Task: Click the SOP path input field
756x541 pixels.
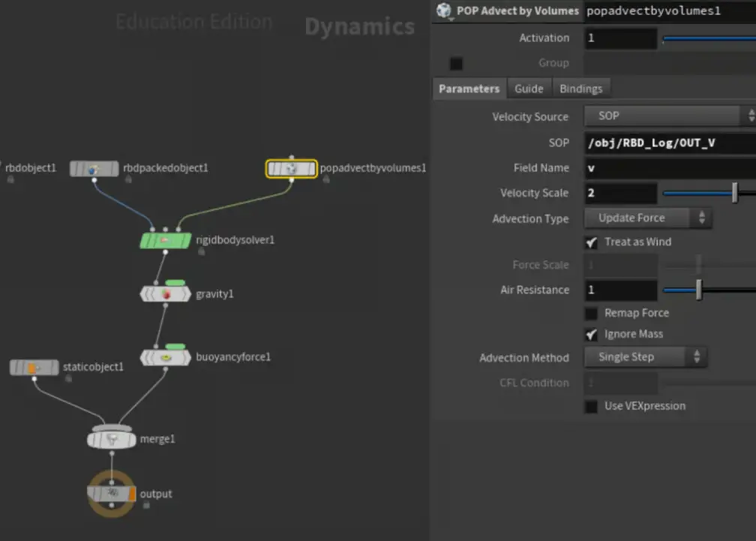Action: [x=669, y=143]
